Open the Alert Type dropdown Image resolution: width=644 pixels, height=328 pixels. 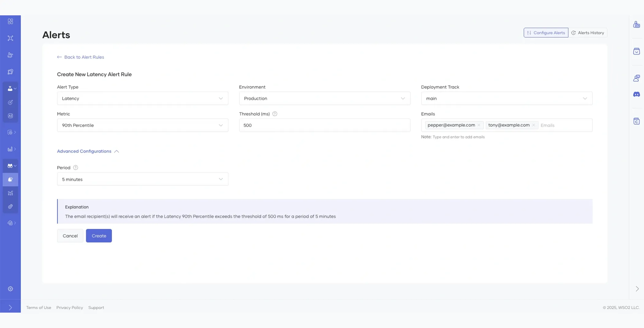(x=143, y=98)
